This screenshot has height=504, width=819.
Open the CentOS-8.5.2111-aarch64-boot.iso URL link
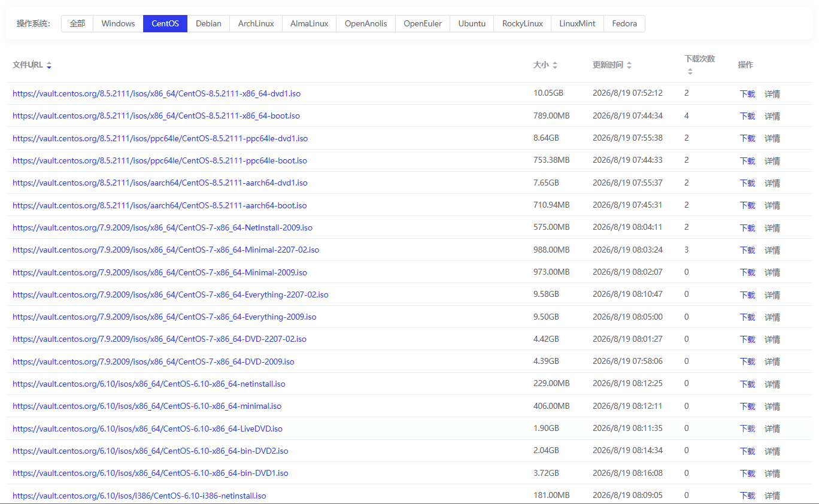coord(159,205)
